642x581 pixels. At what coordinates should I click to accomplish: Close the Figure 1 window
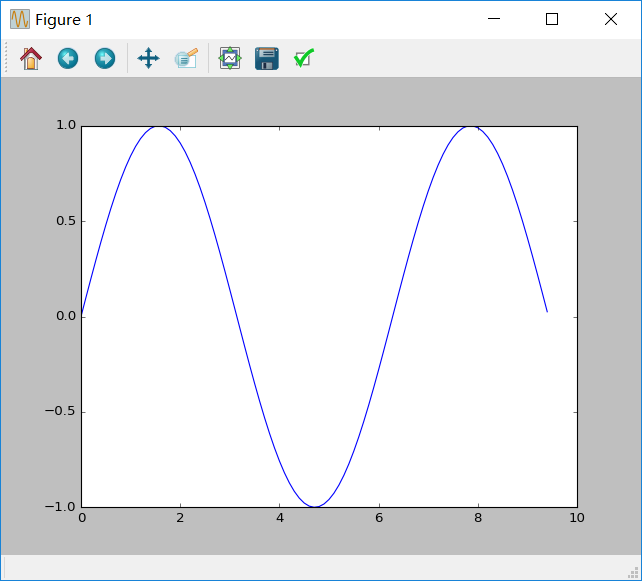click(611, 19)
